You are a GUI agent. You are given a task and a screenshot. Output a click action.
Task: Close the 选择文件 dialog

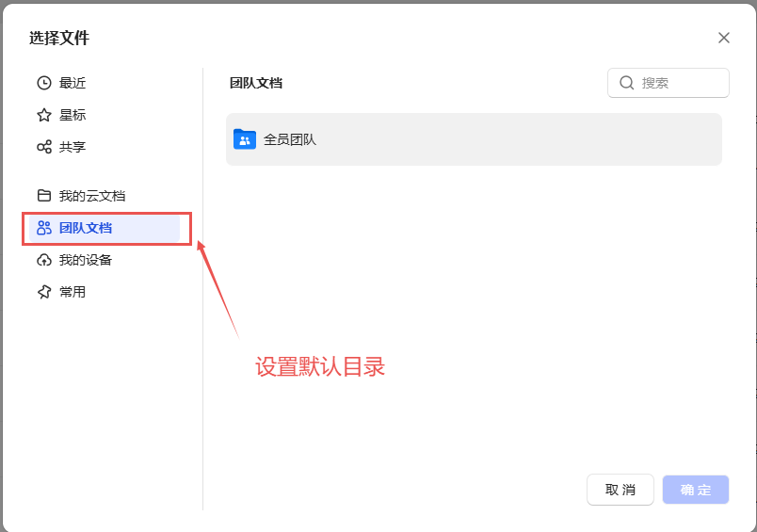(x=724, y=38)
